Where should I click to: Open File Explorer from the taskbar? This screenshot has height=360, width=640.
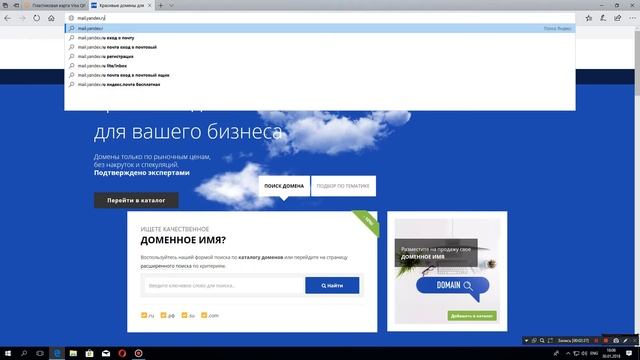73,353
